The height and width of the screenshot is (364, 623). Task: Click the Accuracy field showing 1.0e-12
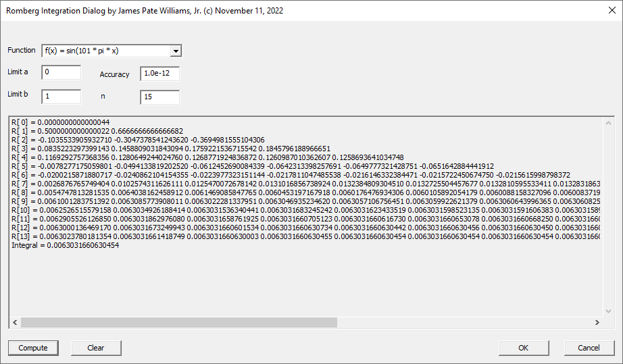pyautogui.click(x=159, y=74)
